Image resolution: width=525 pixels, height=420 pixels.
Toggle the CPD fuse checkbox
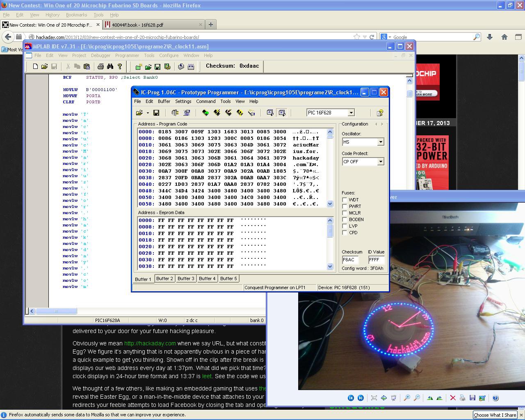(x=345, y=233)
